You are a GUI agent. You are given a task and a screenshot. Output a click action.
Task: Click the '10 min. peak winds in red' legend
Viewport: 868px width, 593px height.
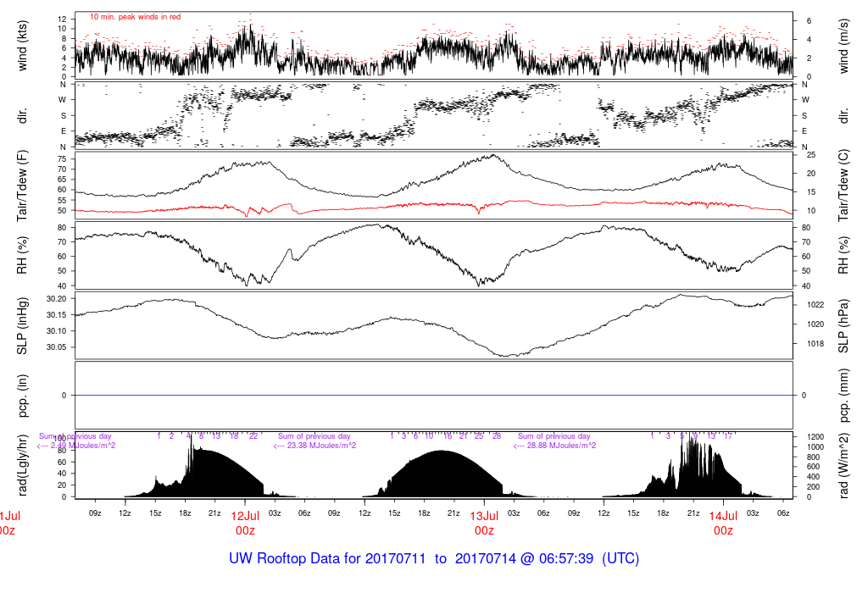(x=135, y=17)
